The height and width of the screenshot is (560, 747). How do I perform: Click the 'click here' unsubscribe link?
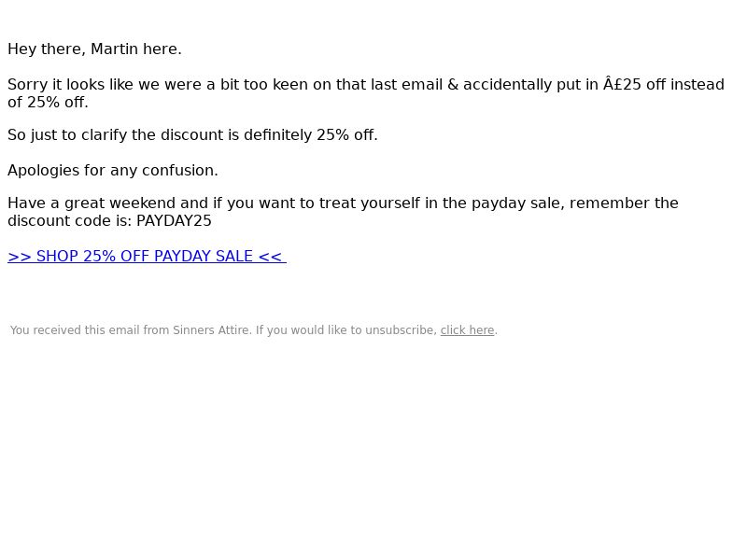pos(467,330)
